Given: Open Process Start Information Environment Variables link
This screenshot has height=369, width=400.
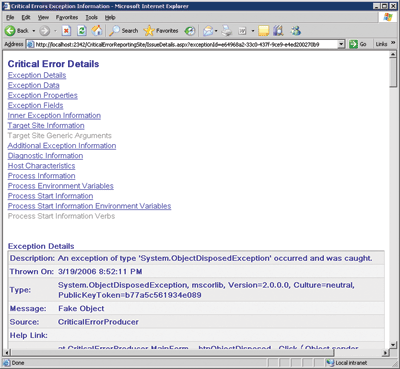Looking at the screenshot, I should (x=89, y=206).
